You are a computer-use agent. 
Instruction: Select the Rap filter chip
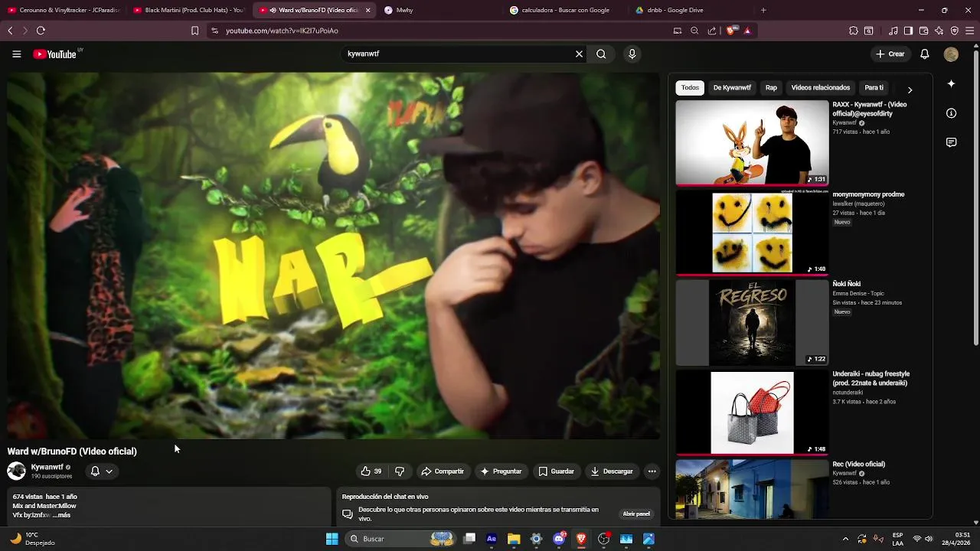coord(771,88)
